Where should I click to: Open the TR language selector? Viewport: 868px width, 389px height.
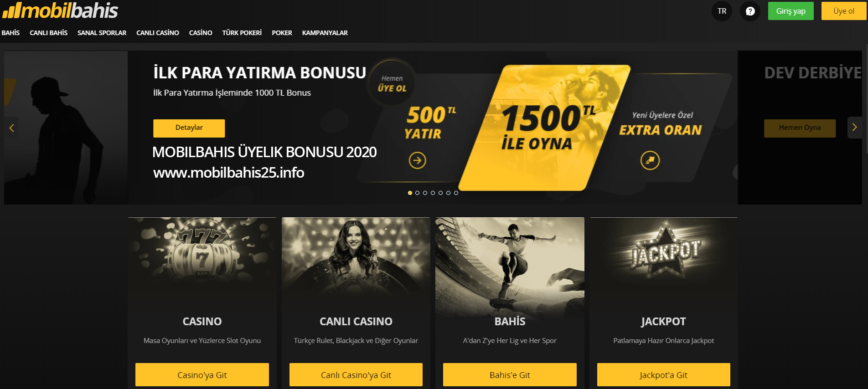pos(722,11)
